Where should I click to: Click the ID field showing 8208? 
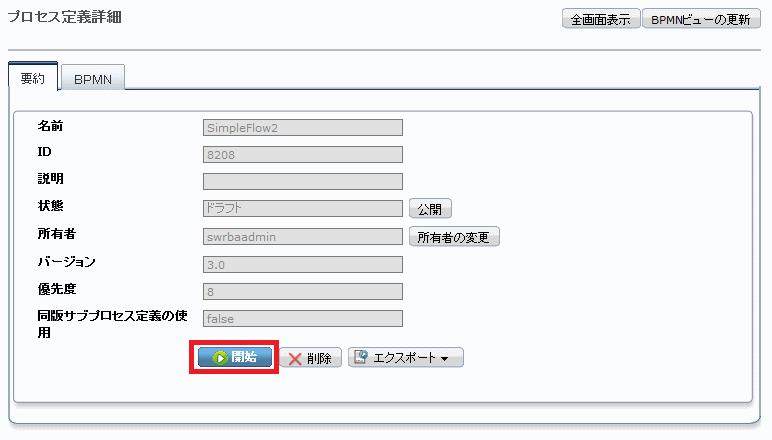303,155
